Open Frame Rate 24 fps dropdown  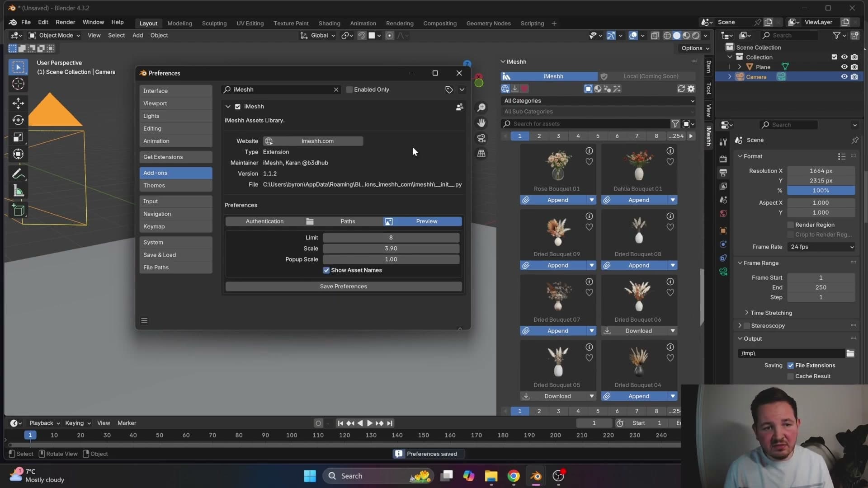(821, 247)
